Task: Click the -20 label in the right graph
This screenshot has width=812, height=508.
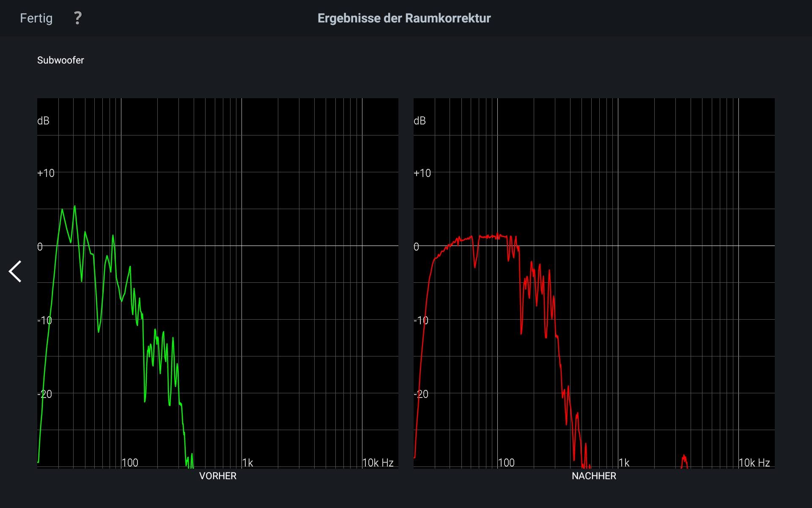Action: 421,394
